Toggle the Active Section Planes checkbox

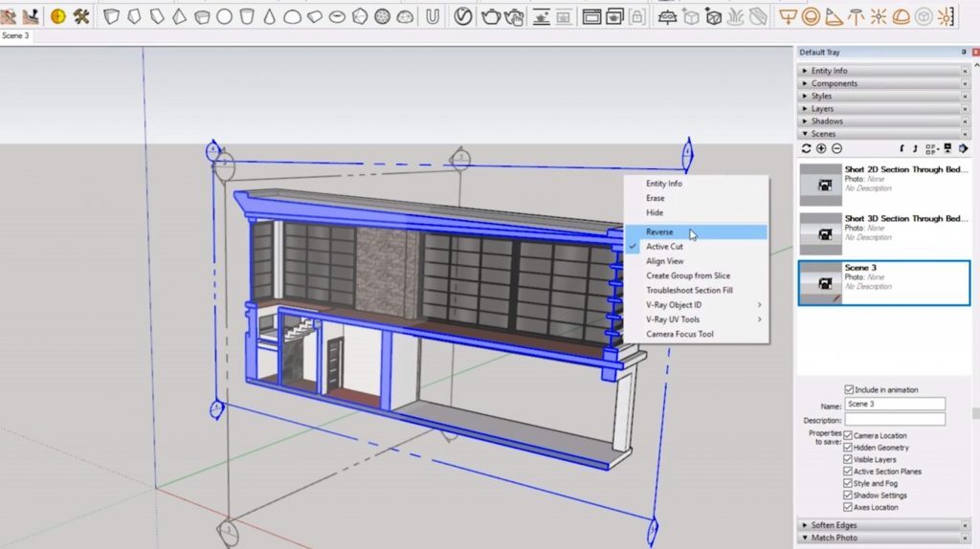pos(848,471)
